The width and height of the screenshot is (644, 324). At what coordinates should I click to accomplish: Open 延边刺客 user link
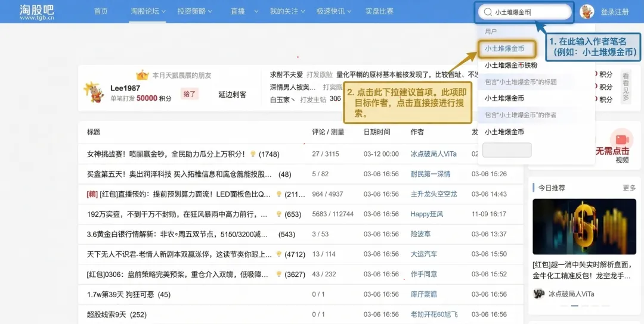point(233,94)
